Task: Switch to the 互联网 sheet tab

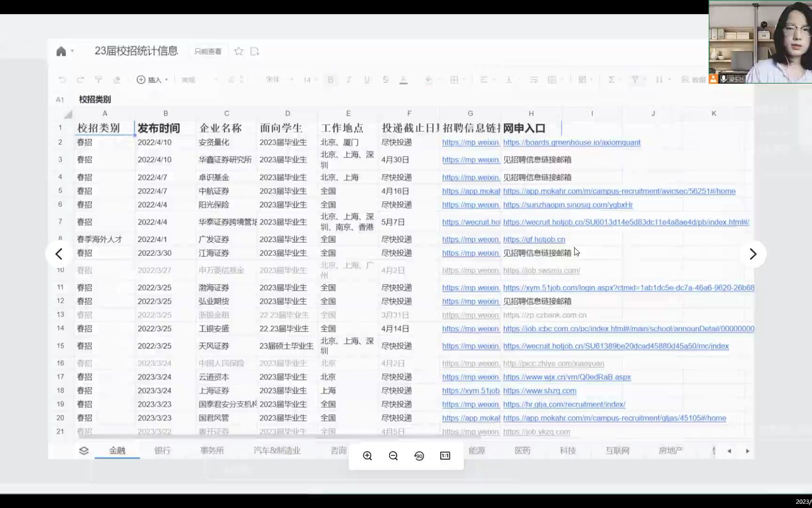Action: (617, 451)
